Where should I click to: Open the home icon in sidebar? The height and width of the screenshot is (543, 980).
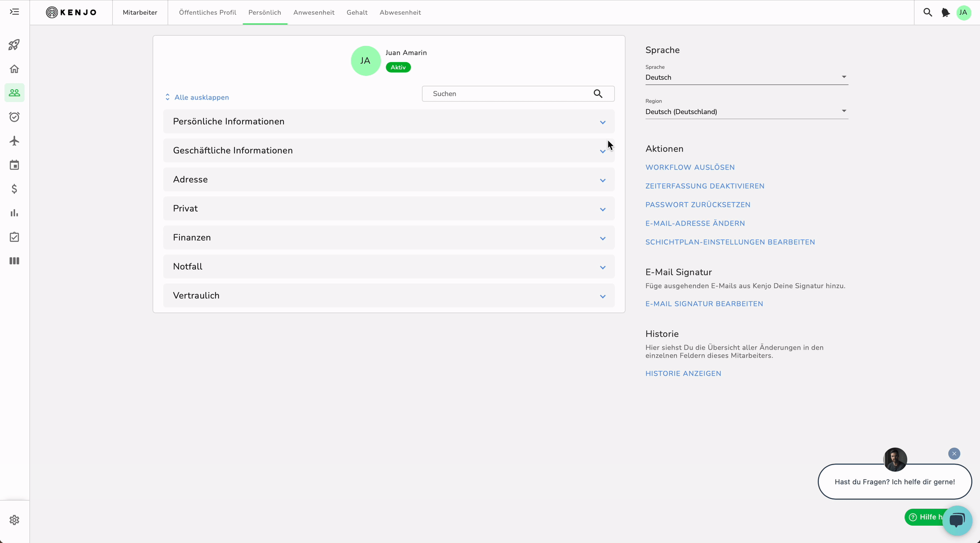pos(14,69)
